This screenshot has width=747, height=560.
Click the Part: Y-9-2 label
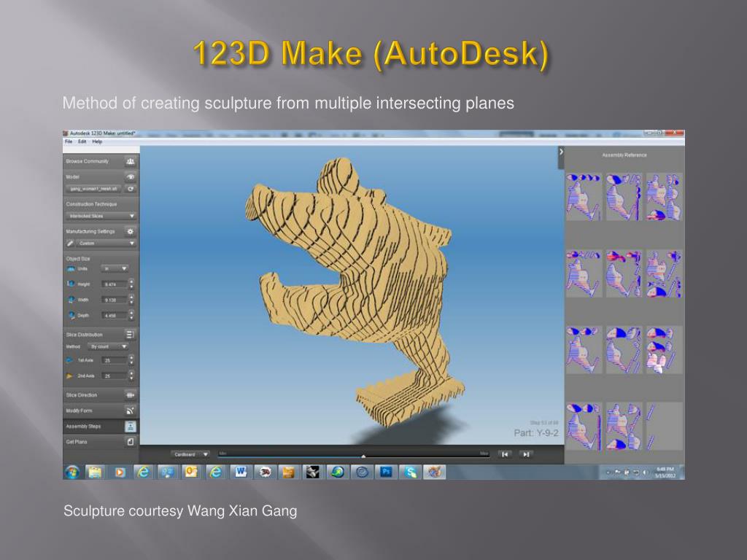tap(536, 433)
